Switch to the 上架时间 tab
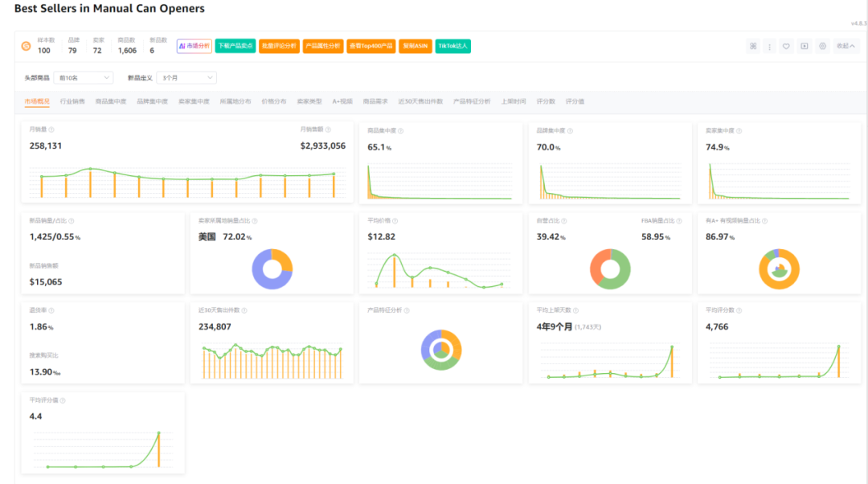 click(x=514, y=101)
